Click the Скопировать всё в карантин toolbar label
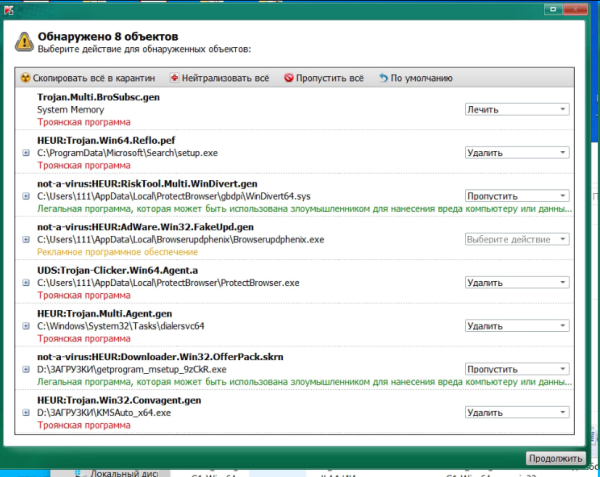 click(x=94, y=78)
